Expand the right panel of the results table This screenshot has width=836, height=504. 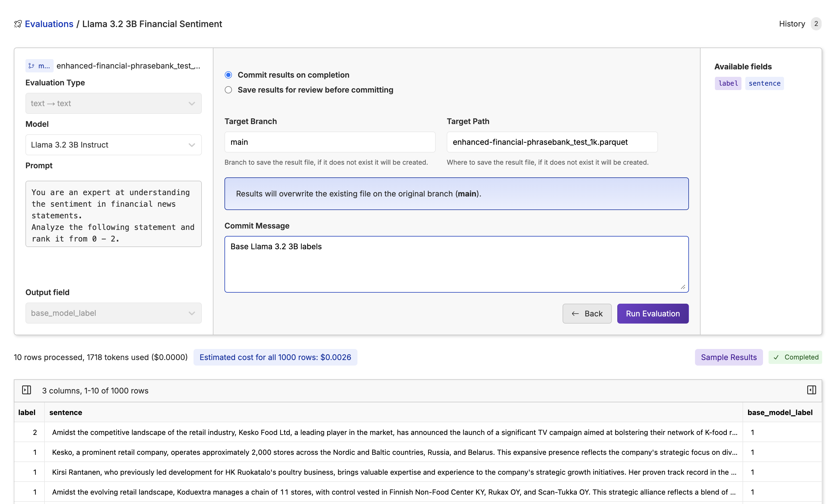pyautogui.click(x=812, y=390)
